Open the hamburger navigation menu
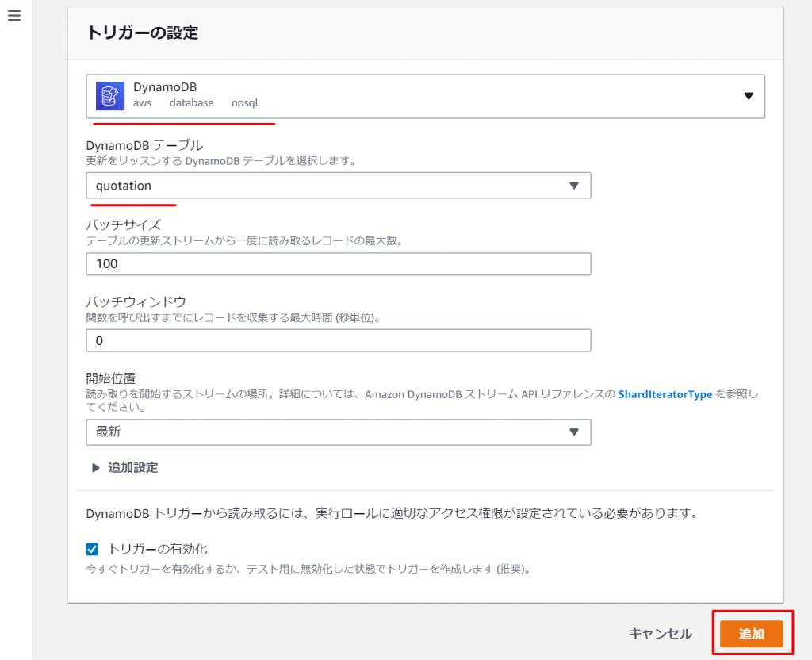 (14, 16)
